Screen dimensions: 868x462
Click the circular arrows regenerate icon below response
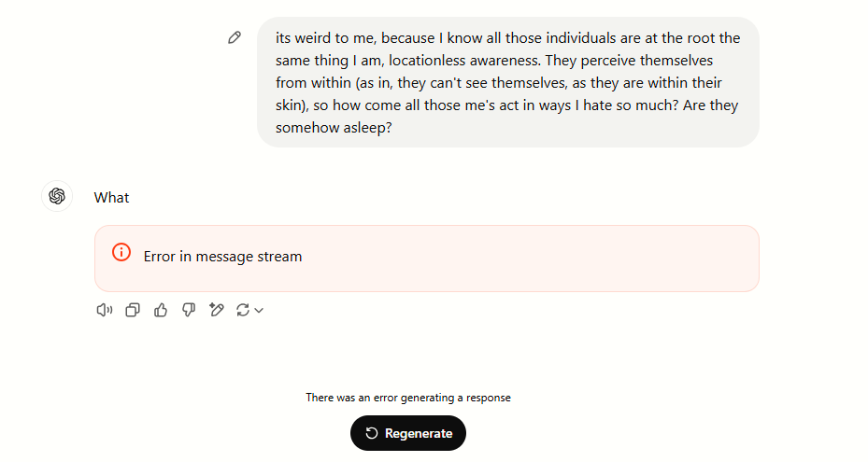pos(244,310)
